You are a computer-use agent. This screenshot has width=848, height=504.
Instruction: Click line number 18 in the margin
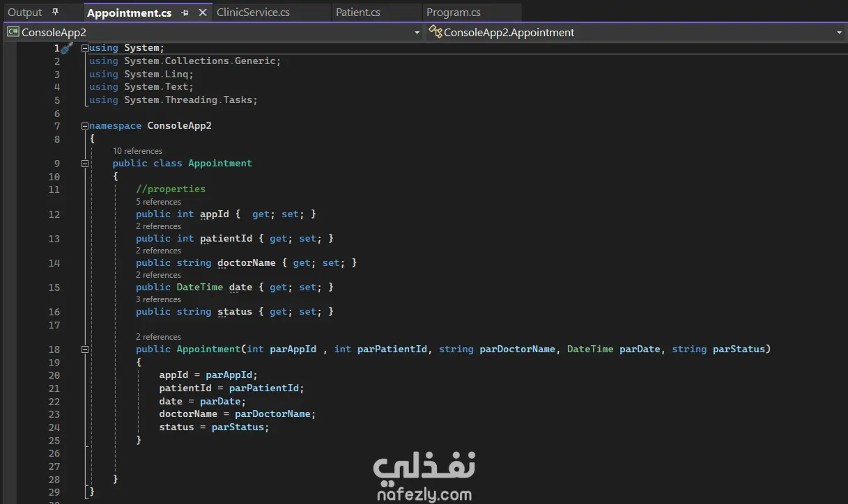pos(54,349)
